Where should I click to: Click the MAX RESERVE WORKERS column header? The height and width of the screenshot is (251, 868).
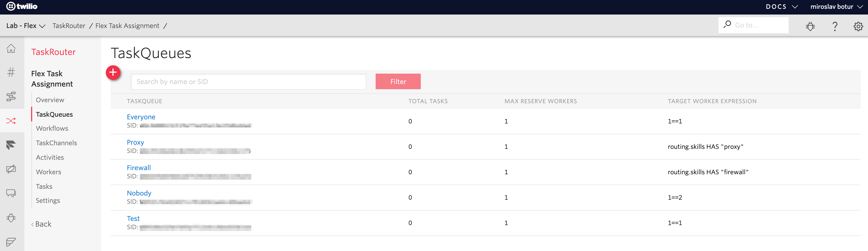pos(540,101)
